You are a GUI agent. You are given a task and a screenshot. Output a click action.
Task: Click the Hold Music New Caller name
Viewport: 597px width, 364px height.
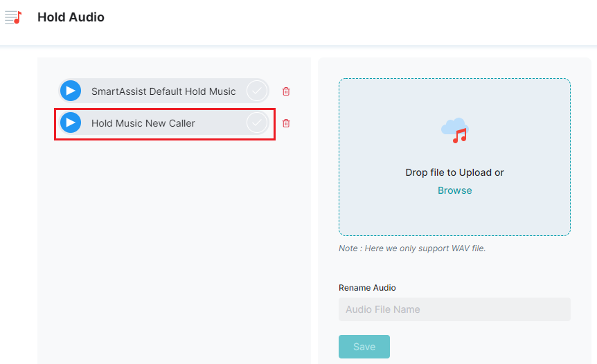(143, 123)
